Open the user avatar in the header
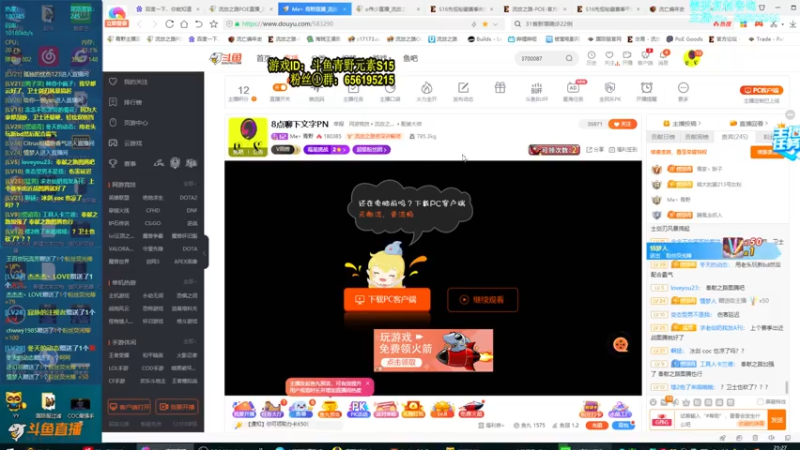This screenshot has width=800, height=450. coord(692,58)
